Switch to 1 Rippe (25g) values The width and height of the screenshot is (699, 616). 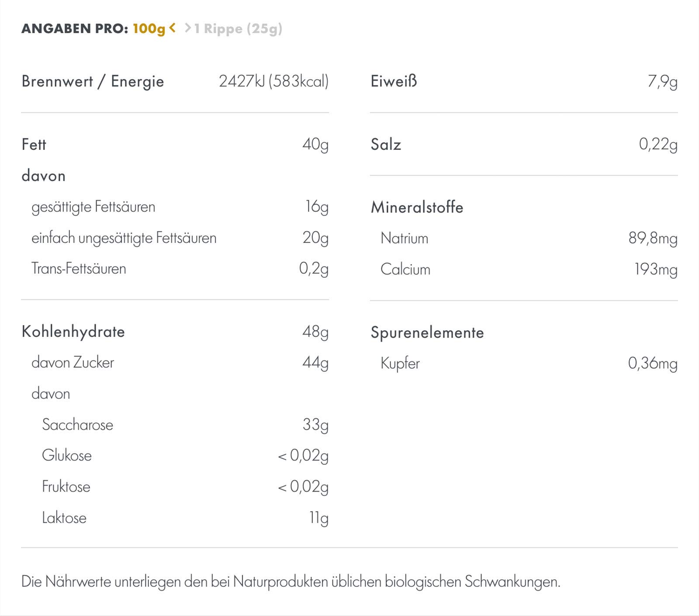pyautogui.click(x=238, y=29)
